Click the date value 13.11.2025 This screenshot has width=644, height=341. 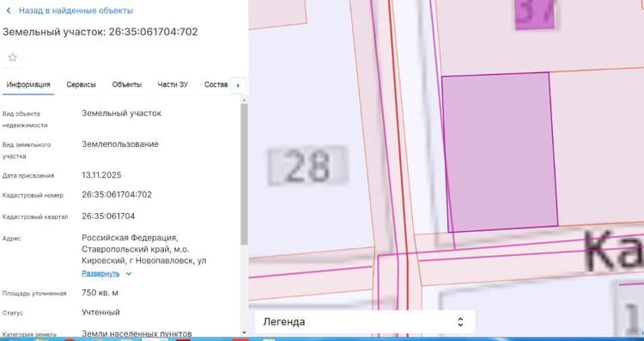[x=101, y=175]
